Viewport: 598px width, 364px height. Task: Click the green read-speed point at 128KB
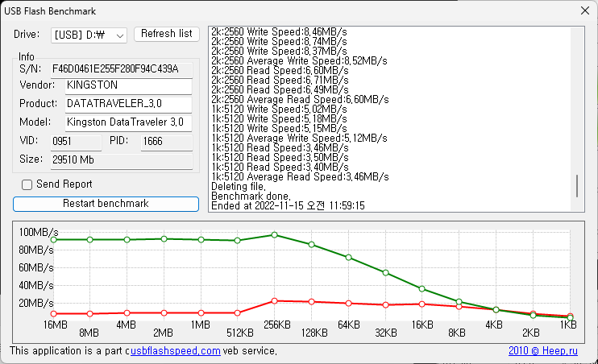(312, 245)
